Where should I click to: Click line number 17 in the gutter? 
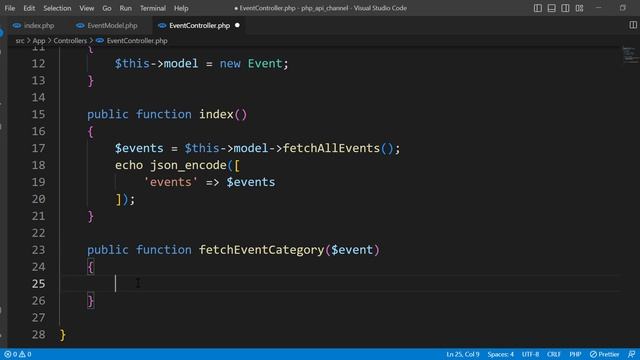(x=38, y=148)
